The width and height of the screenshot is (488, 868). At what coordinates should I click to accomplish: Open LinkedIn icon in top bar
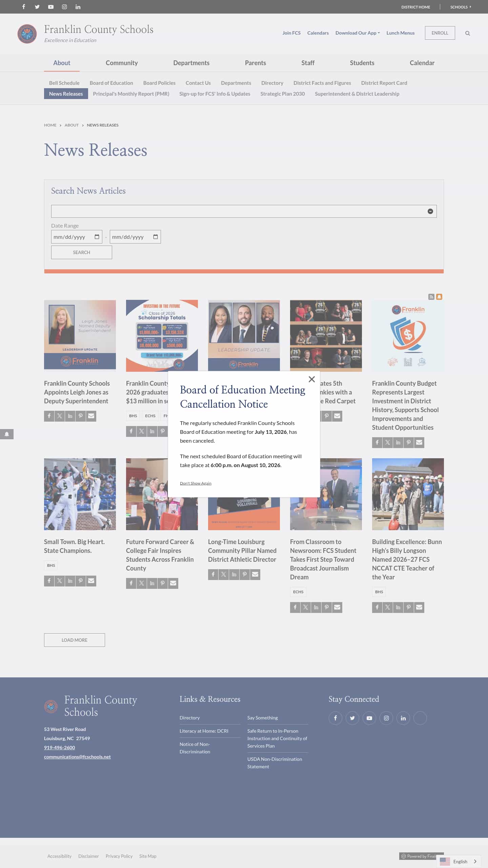pos(78,7)
